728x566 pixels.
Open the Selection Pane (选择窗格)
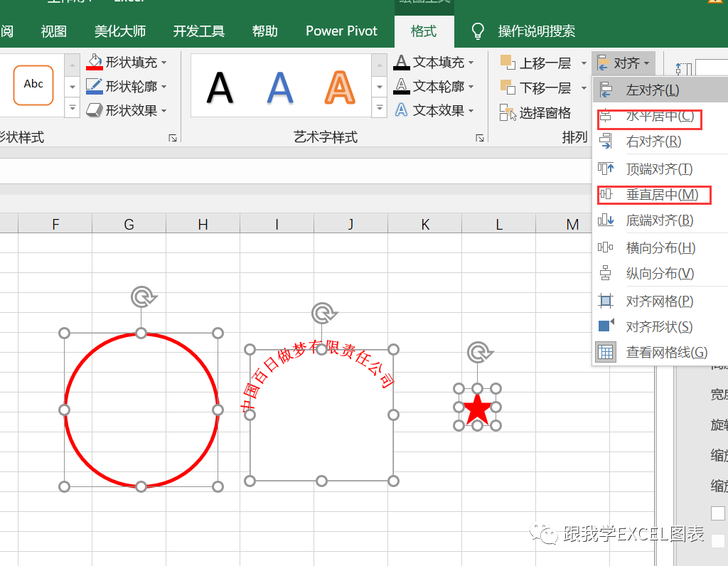[x=535, y=113]
